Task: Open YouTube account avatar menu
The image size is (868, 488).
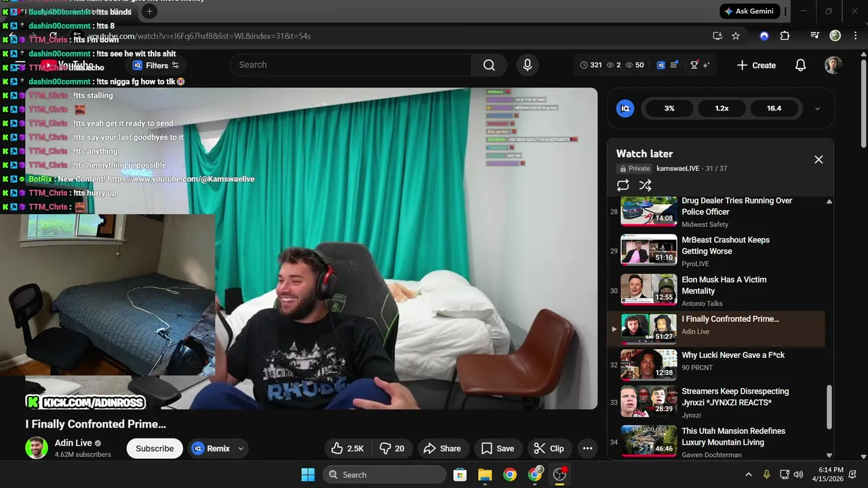Action: 833,65
